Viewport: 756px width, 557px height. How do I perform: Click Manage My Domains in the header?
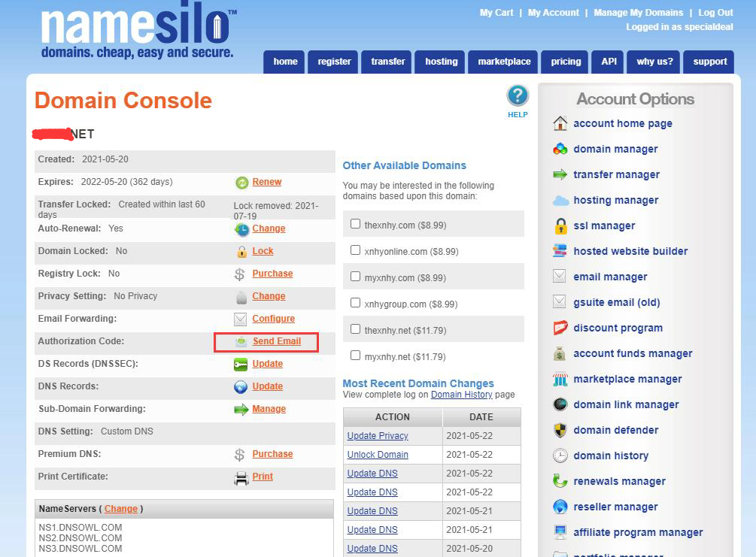(x=639, y=13)
